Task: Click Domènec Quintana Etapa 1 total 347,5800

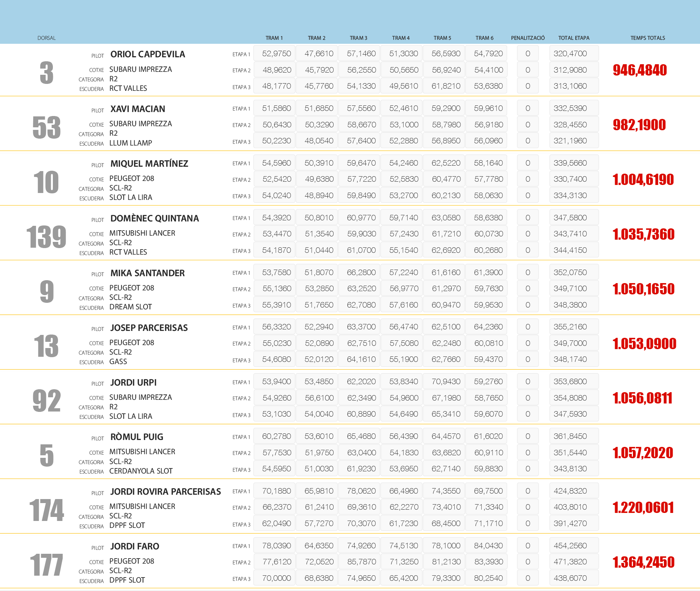Action: pyautogui.click(x=570, y=218)
